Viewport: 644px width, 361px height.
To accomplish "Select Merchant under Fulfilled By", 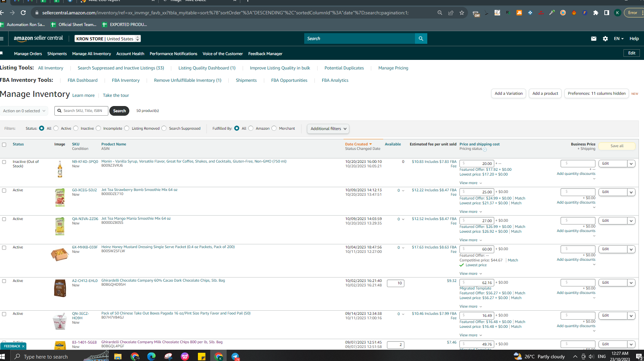I will point(274,128).
